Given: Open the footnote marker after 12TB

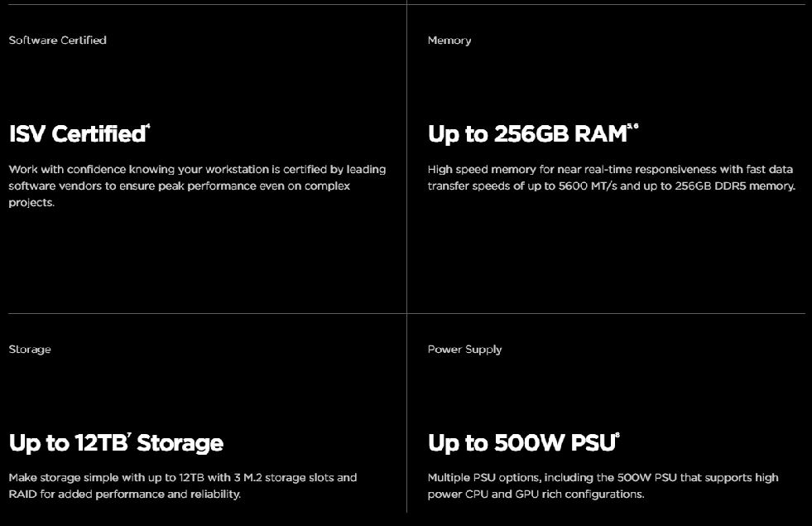Looking at the screenshot, I should [x=128, y=434].
